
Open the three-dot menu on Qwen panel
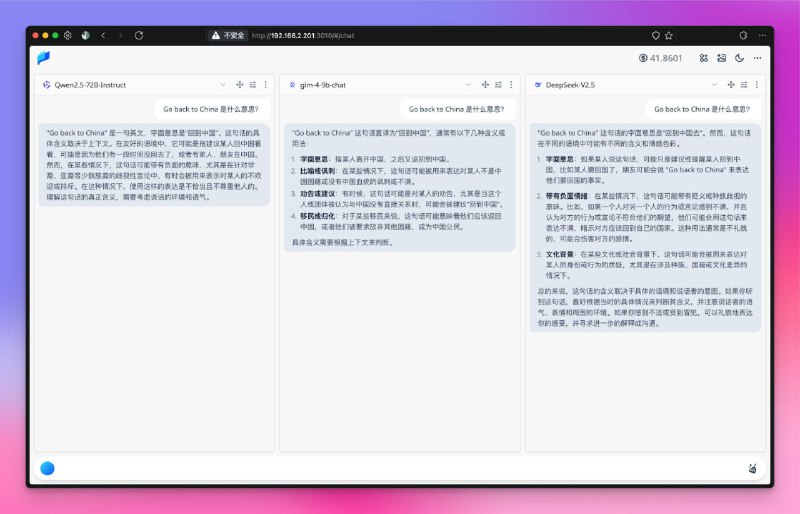coord(267,85)
